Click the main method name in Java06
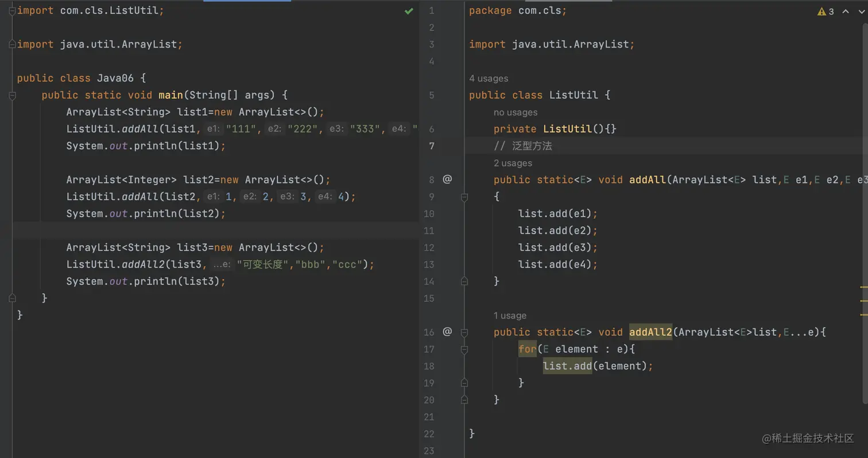This screenshot has width=868, height=458. (x=170, y=95)
